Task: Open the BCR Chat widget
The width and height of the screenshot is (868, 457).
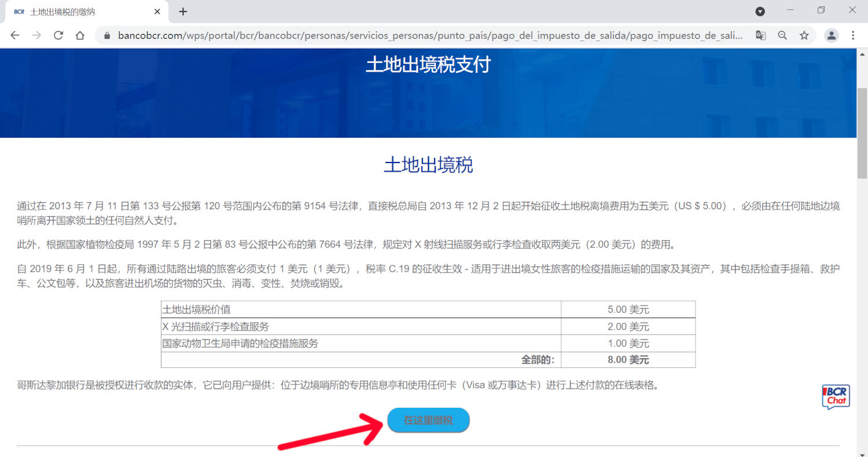Action: [836, 397]
